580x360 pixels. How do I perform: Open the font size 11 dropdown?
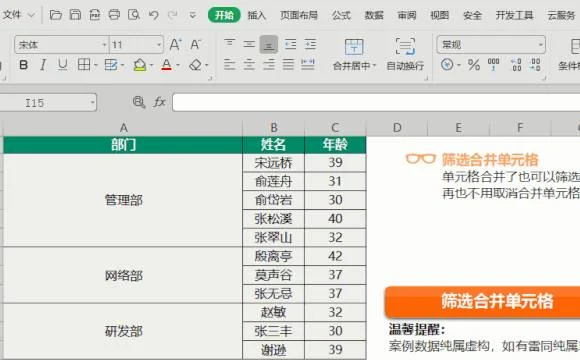pos(159,45)
